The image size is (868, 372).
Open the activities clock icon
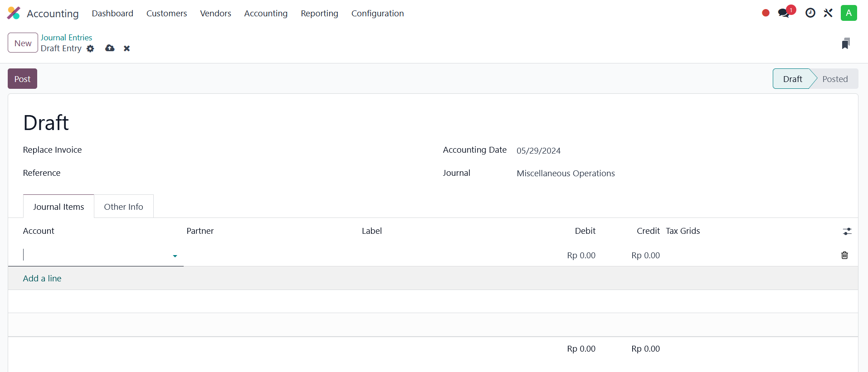pos(810,13)
